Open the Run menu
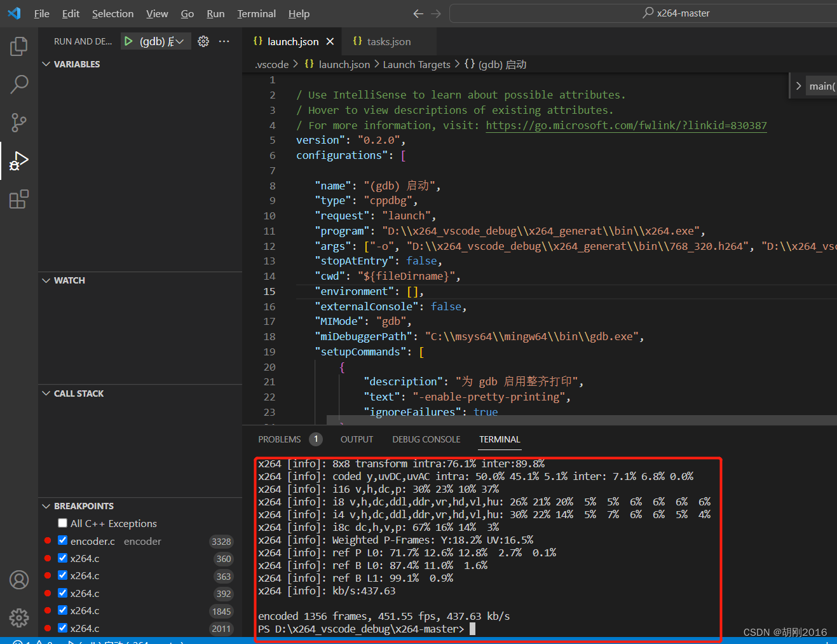Viewport: 837px width, 644px height. (x=215, y=13)
